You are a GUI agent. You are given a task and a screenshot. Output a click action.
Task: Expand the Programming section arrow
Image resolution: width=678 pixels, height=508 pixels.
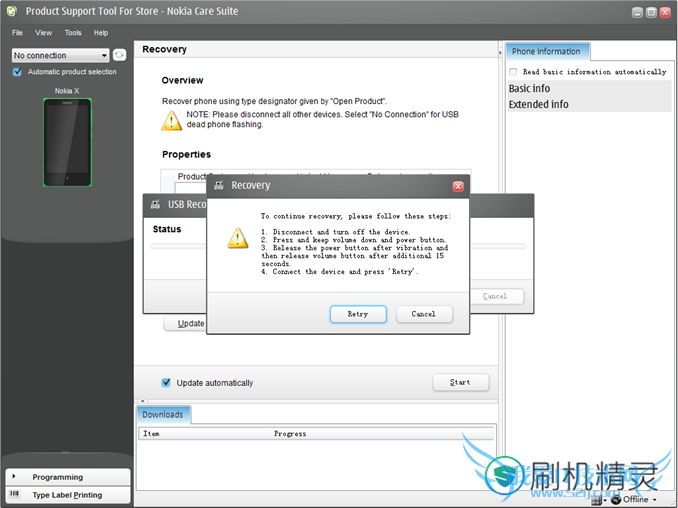point(14,476)
